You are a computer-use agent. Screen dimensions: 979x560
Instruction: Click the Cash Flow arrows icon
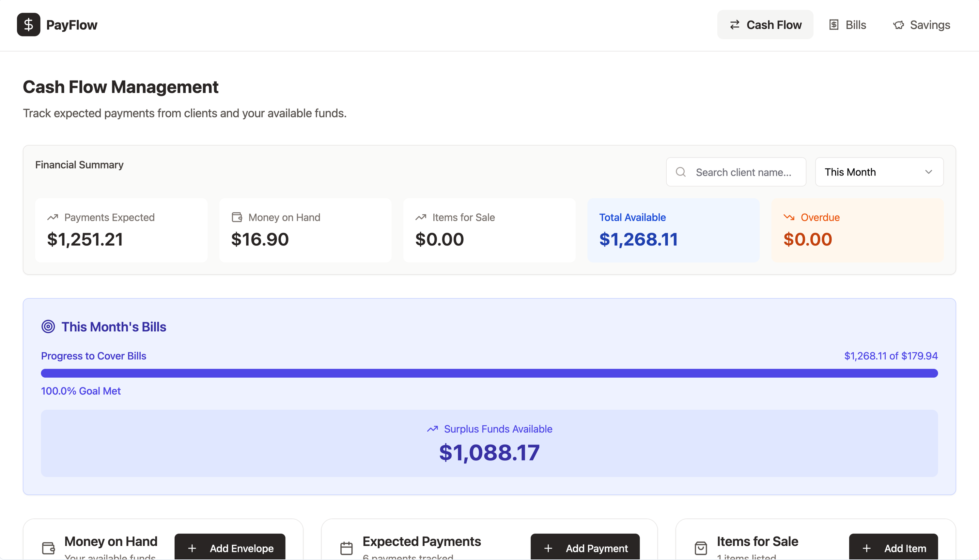coord(735,25)
